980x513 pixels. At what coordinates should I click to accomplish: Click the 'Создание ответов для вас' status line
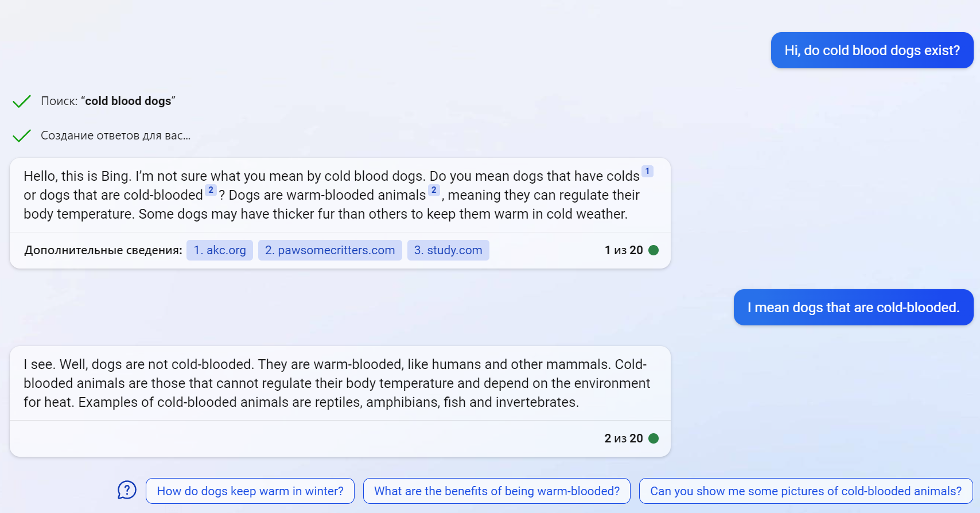click(x=115, y=135)
